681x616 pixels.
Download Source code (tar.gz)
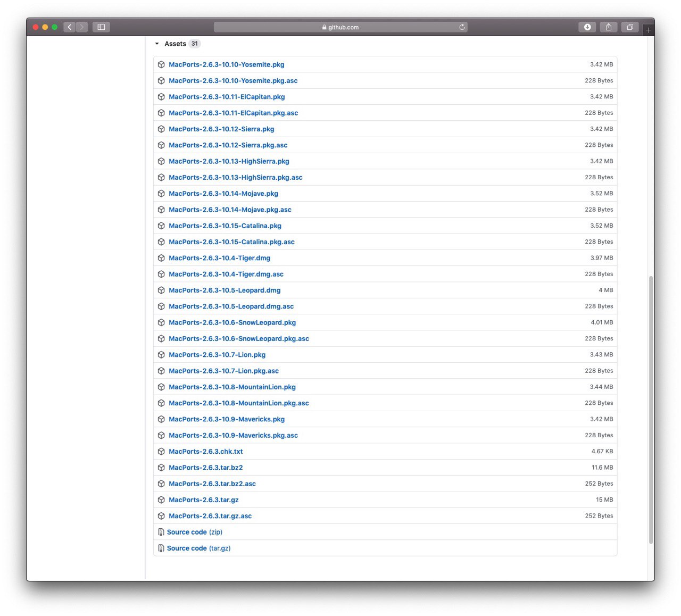[x=198, y=548]
